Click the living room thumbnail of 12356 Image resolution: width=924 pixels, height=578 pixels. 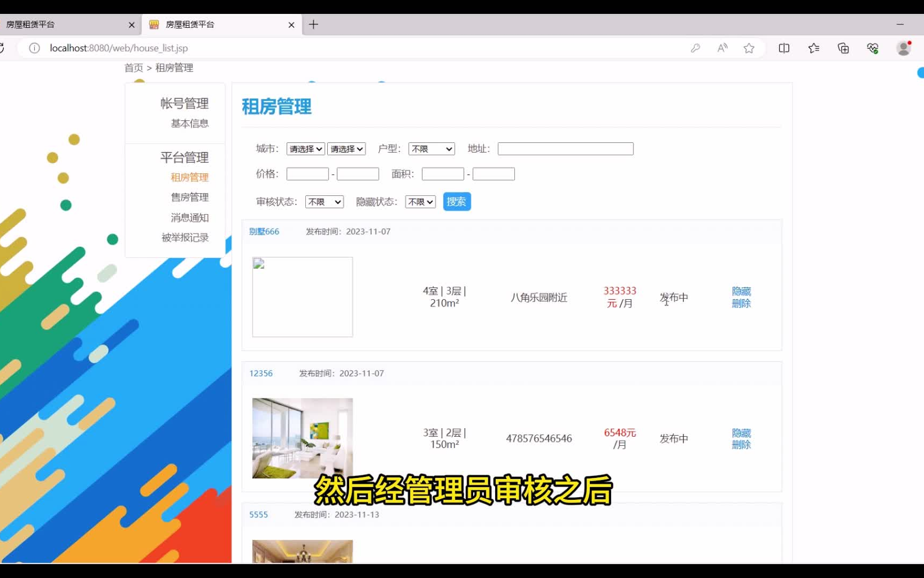click(303, 438)
